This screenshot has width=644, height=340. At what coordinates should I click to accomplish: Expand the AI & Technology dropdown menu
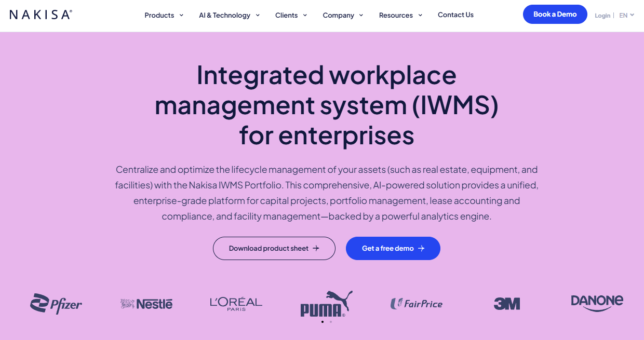point(229,15)
